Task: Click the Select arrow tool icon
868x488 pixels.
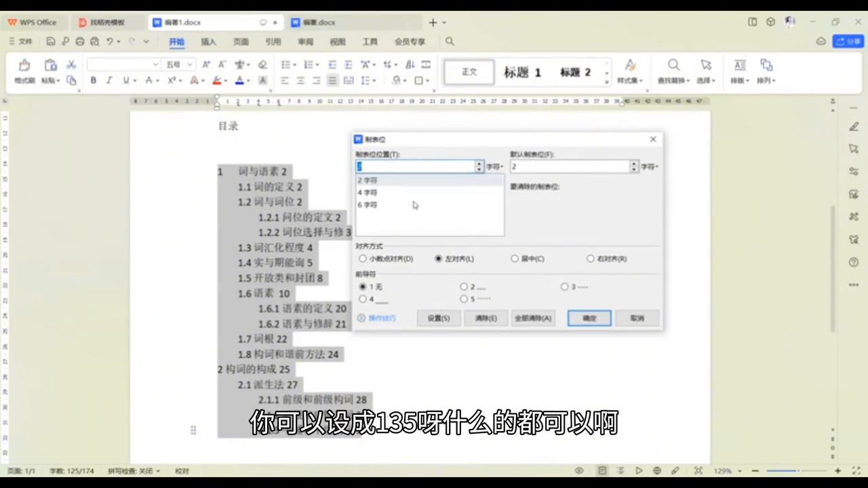Action: pos(706,65)
